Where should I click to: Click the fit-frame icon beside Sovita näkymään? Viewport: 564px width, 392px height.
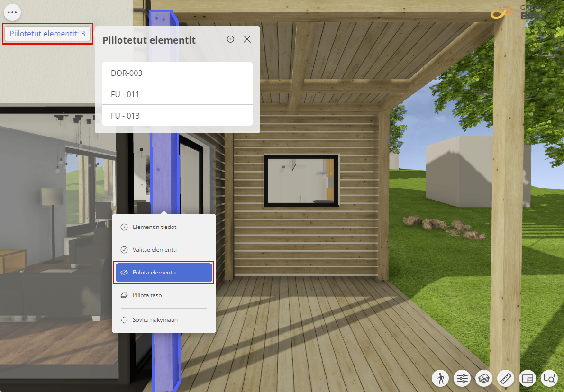[x=124, y=319]
